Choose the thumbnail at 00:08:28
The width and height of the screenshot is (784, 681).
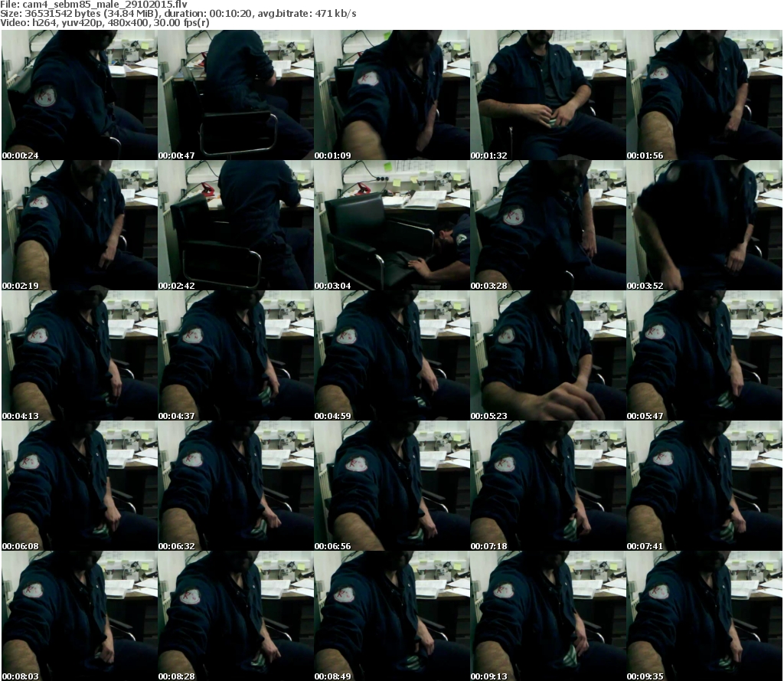[236, 615]
